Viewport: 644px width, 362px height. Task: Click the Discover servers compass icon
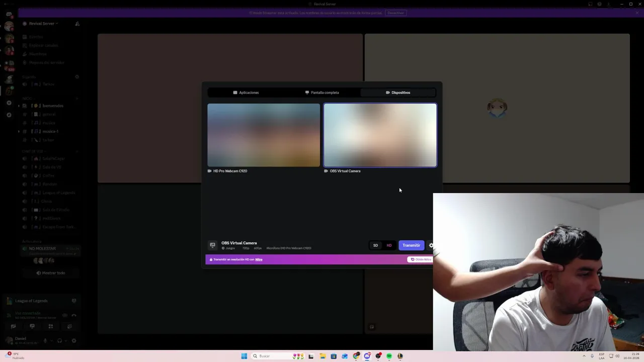9,115
